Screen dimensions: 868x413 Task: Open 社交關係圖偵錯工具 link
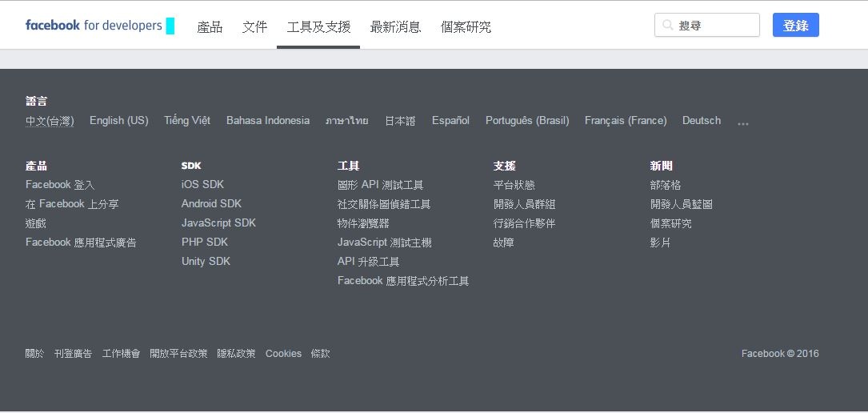[x=384, y=204]
